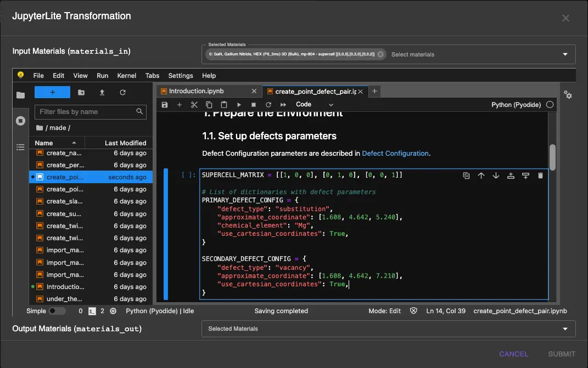Expand the Input Materials dropdown arrow
Viewport: 588px width, 368px height.
(x=565, y=54)
